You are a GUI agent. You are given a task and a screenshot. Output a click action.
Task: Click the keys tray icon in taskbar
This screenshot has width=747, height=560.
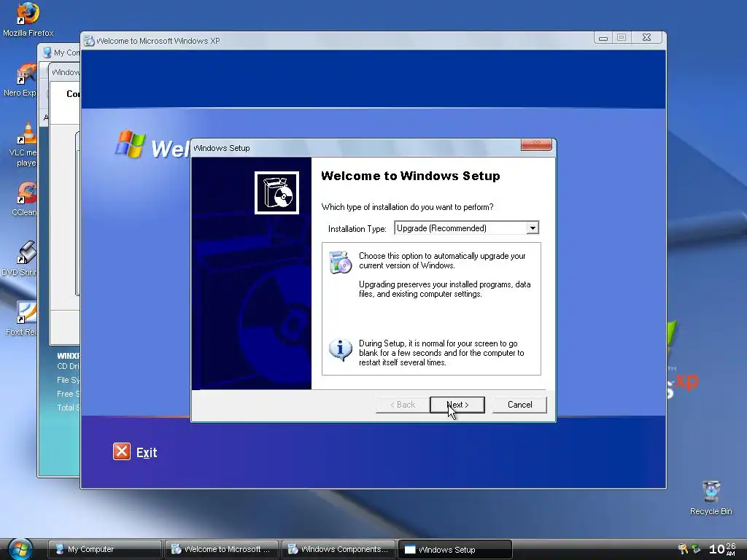(x=683, y=548)
